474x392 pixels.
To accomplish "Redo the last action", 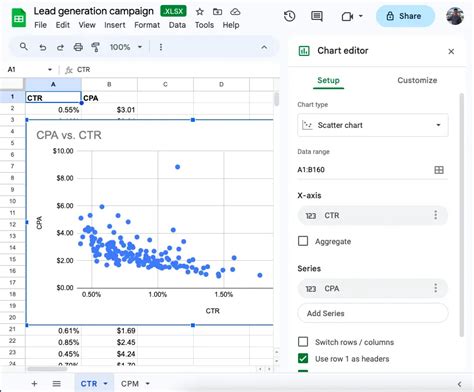I will pos(60,47).
